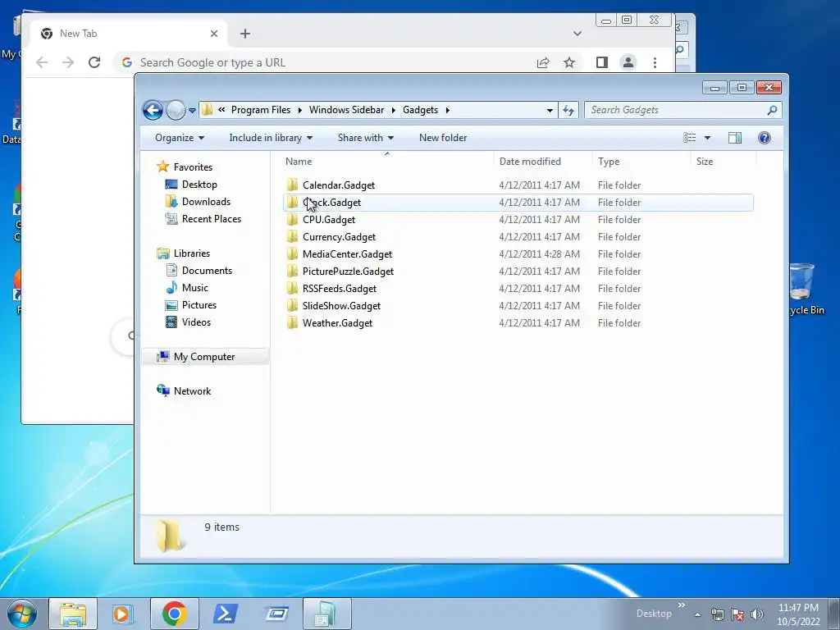
Task: Open the Share with menu
Action: pyautogui.click(x=366, y=138)
